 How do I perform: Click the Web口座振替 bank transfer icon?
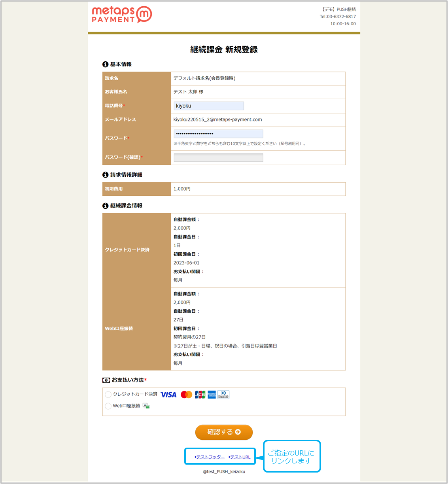coord(146,406)
